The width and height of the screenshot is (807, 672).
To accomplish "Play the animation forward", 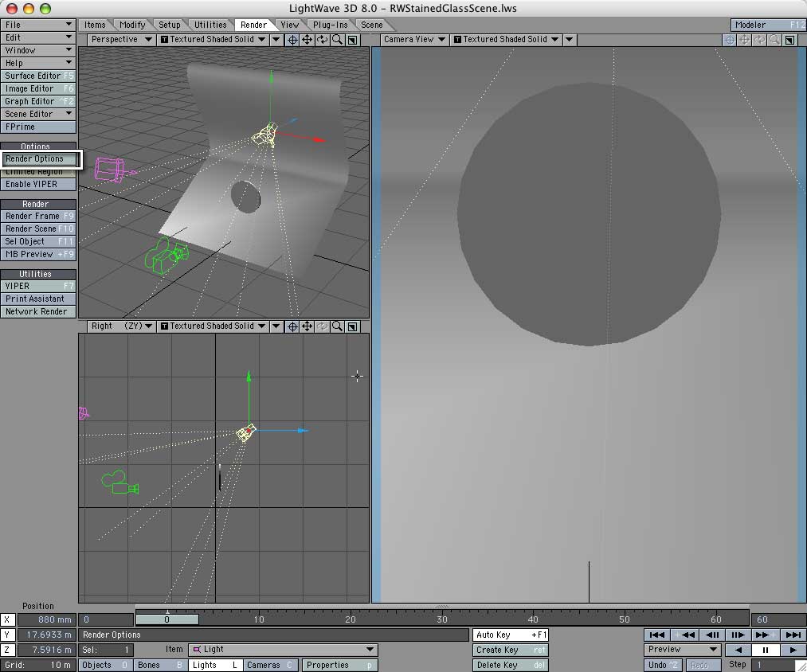I will 792,650.
